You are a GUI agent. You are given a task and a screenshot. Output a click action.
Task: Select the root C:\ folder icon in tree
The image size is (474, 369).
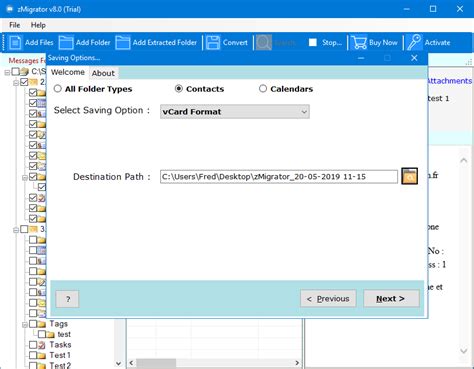click(25, 72)
